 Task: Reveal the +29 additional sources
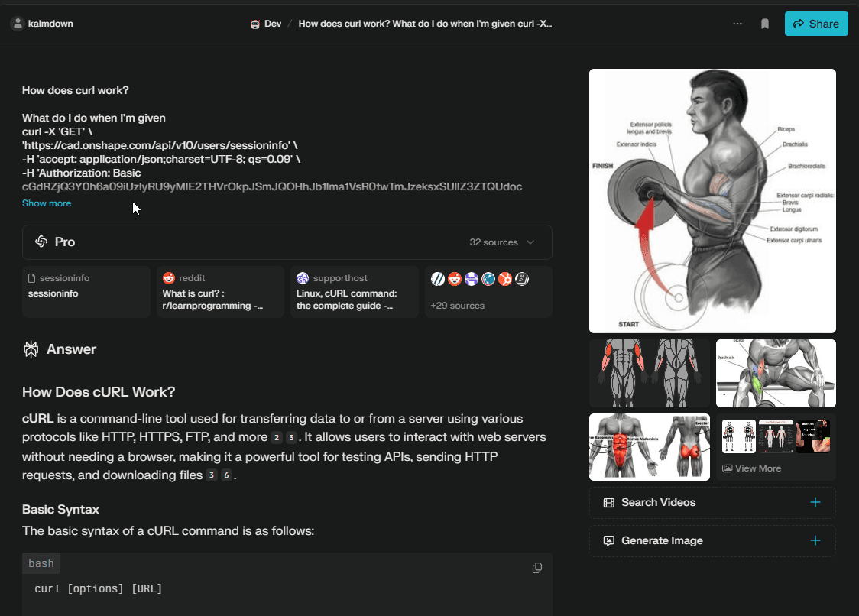[488, 292]
